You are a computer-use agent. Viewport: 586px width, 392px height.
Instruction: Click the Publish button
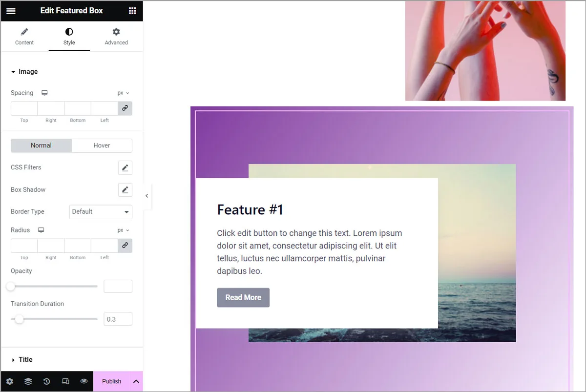tap(111, 381)
